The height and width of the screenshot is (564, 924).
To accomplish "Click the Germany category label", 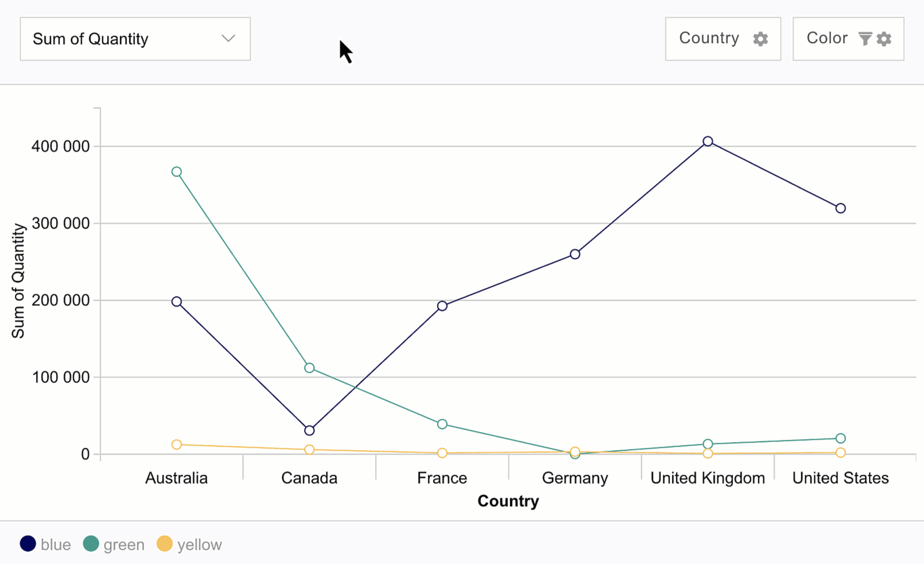I will click(x=575, y=478).
